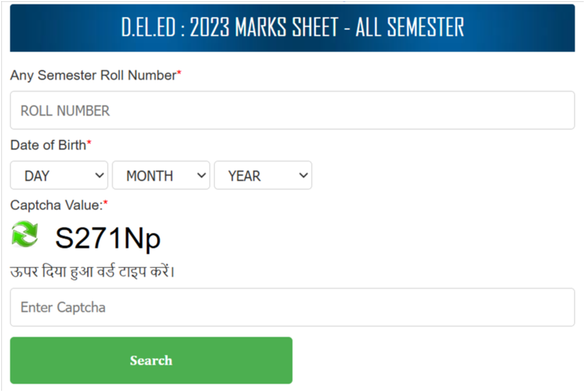
Task: Expand DAY list via its chevron arrow
Action: [99, 175]
